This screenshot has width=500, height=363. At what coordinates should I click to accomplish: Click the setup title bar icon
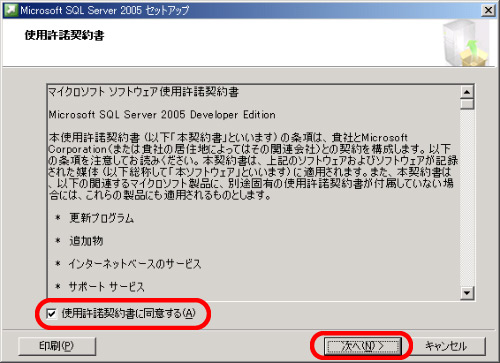coord(11,10)
